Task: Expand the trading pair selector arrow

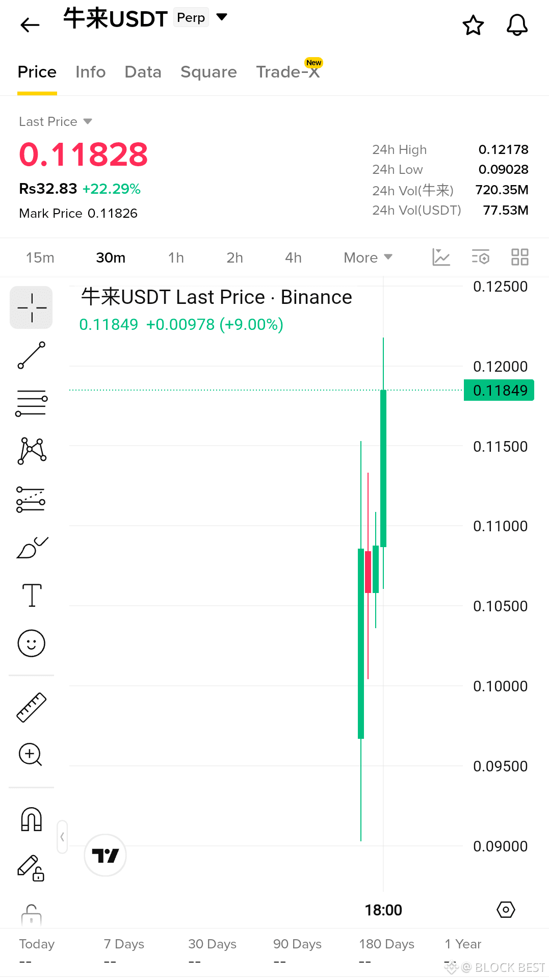Action: click(222, 17)
